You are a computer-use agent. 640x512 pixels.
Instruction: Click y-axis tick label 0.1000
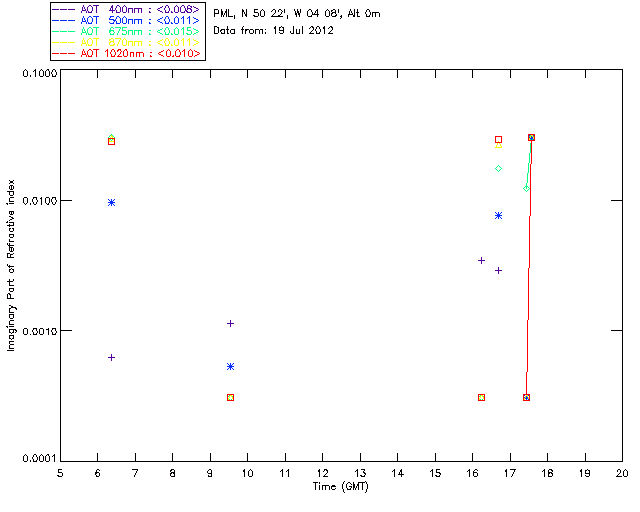pyautogui.click(x=40, y=73)
